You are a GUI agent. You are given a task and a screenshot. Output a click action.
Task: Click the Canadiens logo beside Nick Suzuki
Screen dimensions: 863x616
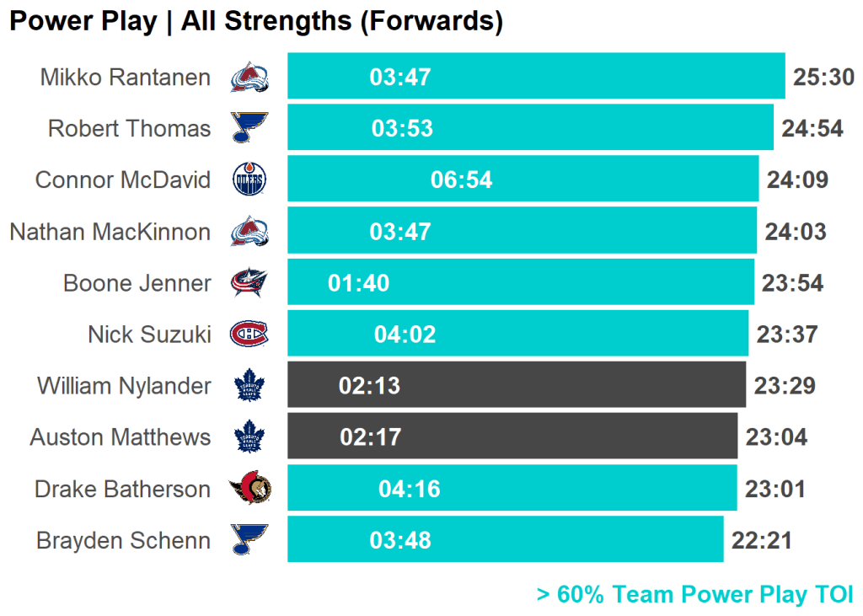pyautogui.click(x=249, y=334)
